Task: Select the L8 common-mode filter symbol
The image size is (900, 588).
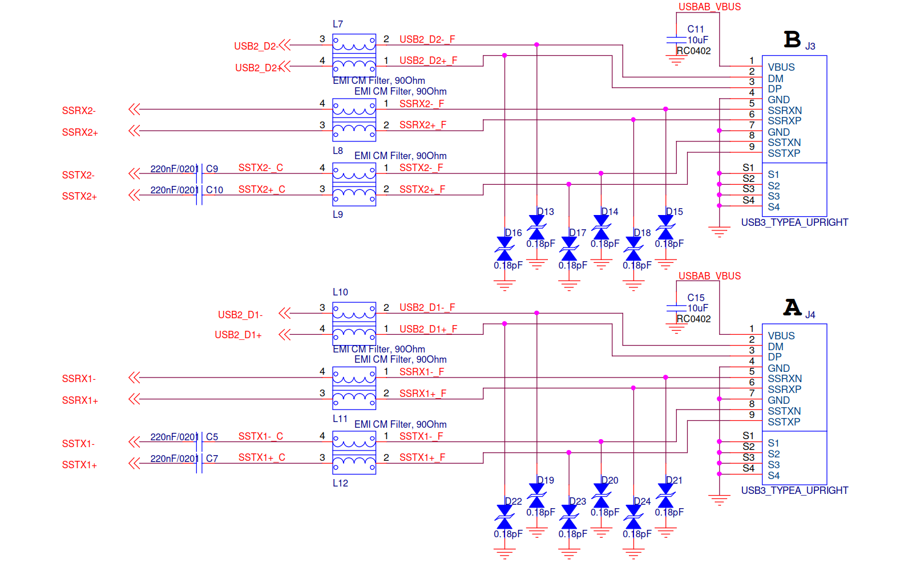Action: point(354,120)
